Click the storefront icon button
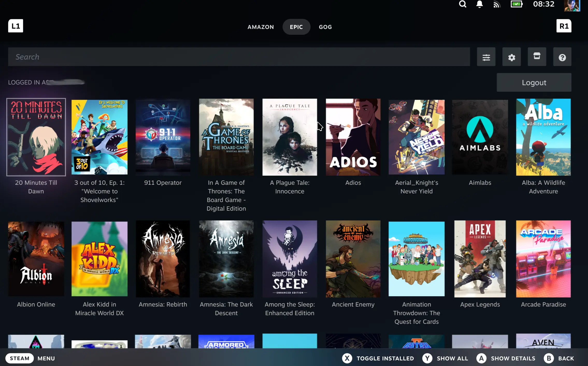The image size is (588, 366). coord(537,56)
